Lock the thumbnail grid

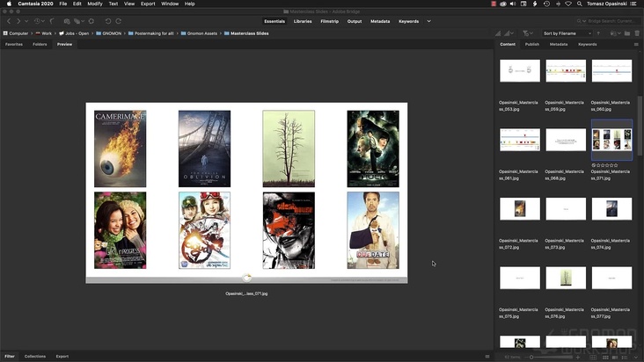pos(594,358)
